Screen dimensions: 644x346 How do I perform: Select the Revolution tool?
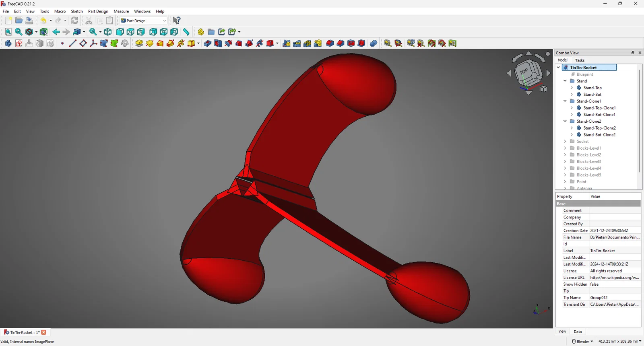pyautogui.click(x=150, y=43)
